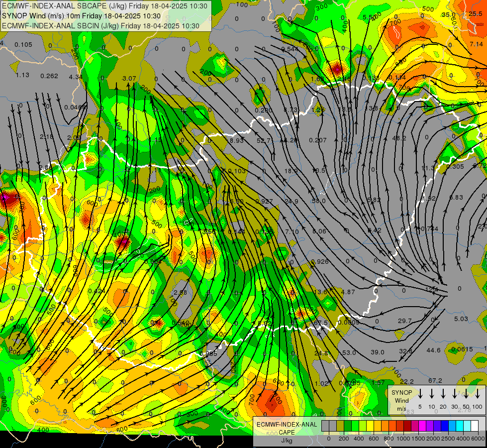Click the 24.9 value on the map
Screen dimensions: 487x448
tap(292, 202)
